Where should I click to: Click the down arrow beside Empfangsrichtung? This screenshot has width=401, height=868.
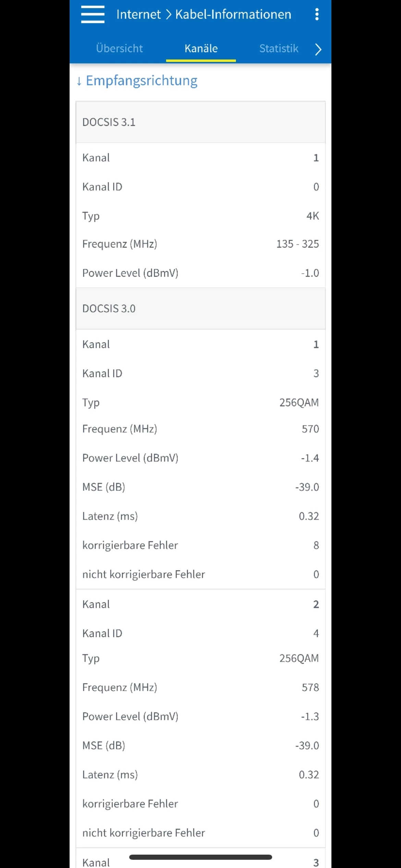point(79,81)
